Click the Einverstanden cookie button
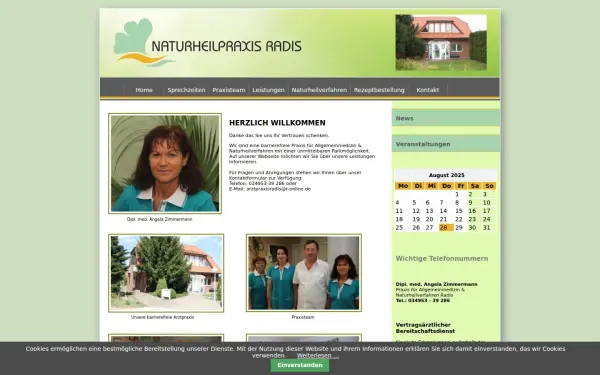Screen dimensions: 600x375 (300, 365)
